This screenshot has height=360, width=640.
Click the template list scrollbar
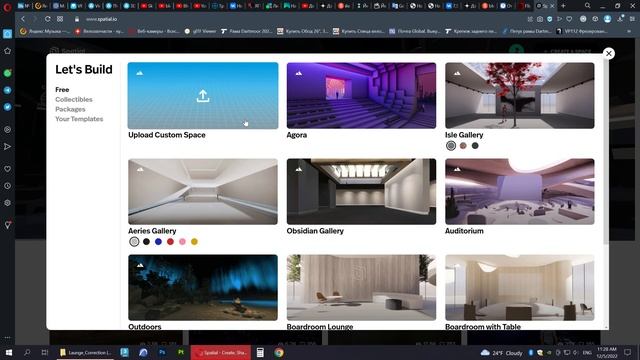606,153
